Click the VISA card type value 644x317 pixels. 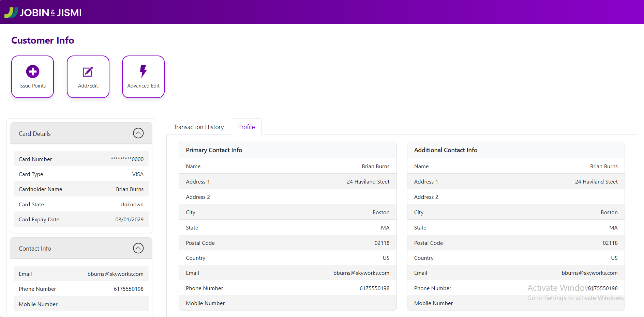tap(138, 174)
